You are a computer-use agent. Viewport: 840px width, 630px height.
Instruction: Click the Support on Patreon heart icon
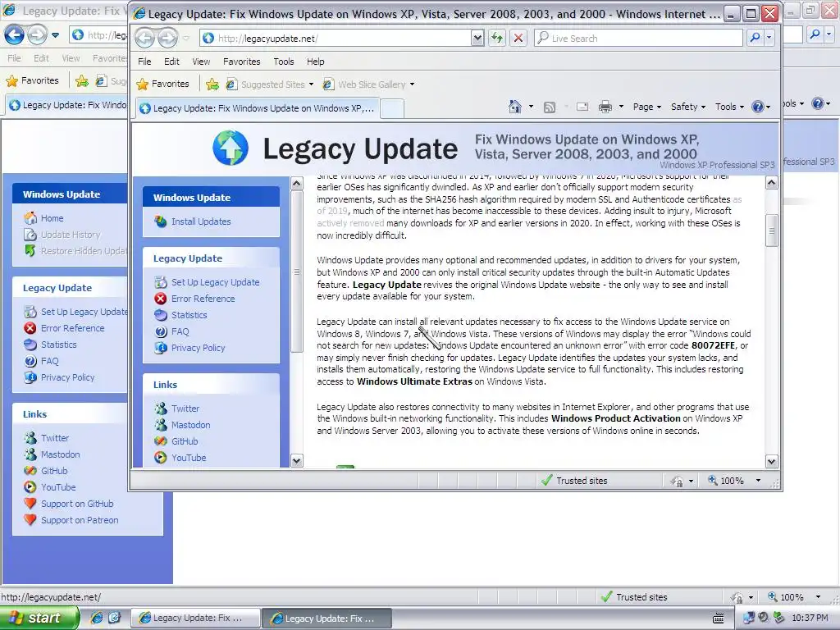[x=30, y=520]
